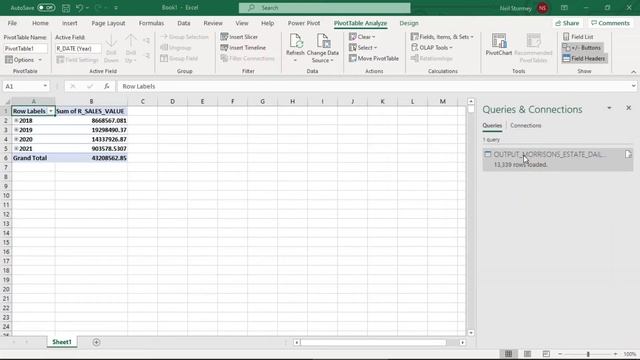Open the Ribbon Display Options icon
The image size is (640, 360).
pyautogui.click(x=564, y=8)
